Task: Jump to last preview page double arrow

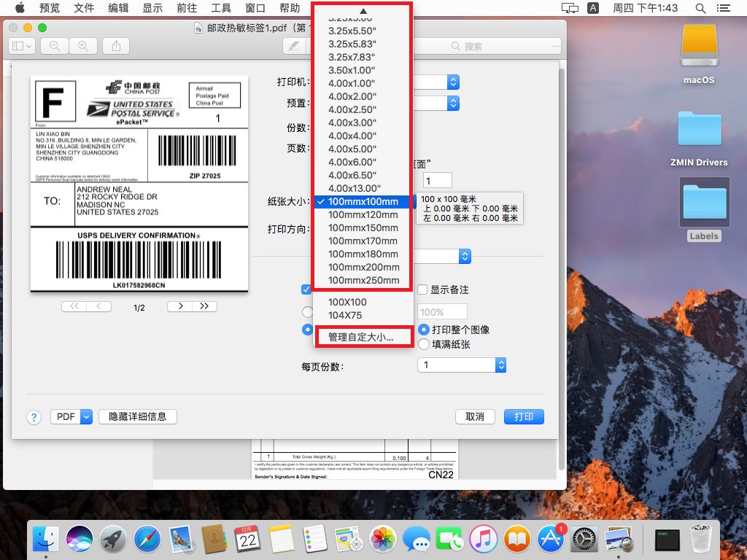Action: pyautogui.click(x=204, y=306)
